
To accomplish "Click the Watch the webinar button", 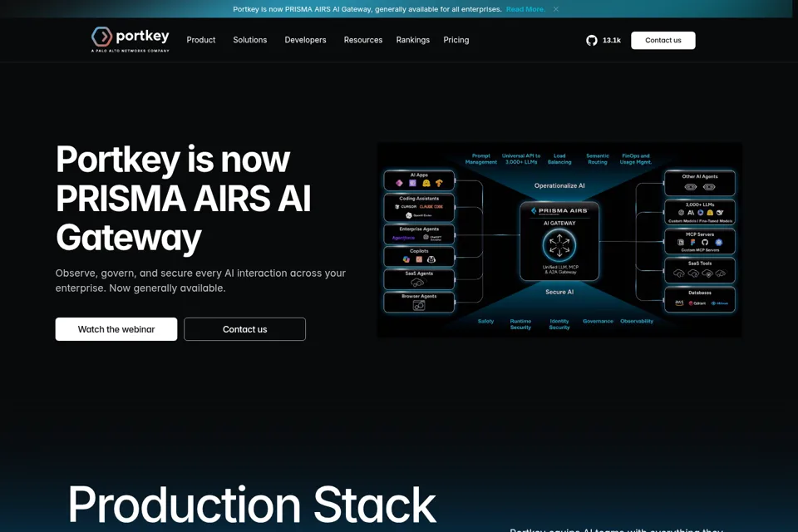I will pyautogui.click(x=116, y=329).
